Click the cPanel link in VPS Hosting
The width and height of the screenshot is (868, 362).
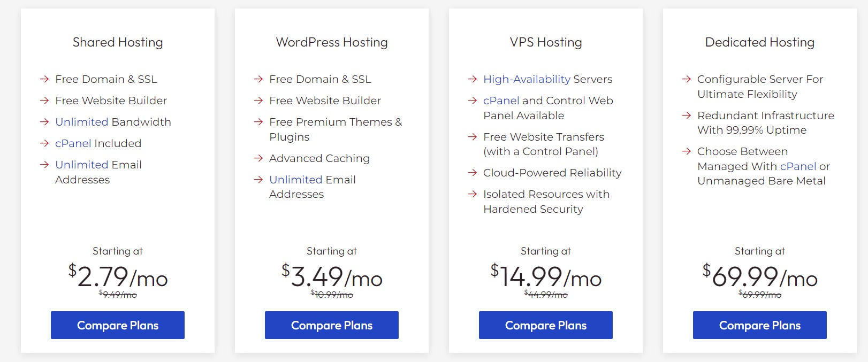501,101
